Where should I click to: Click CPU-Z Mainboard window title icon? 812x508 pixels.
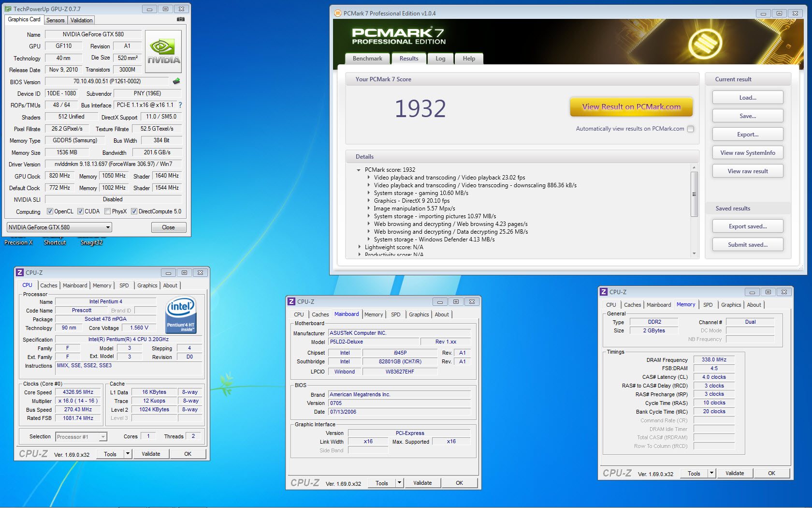(x=291, y=301)
